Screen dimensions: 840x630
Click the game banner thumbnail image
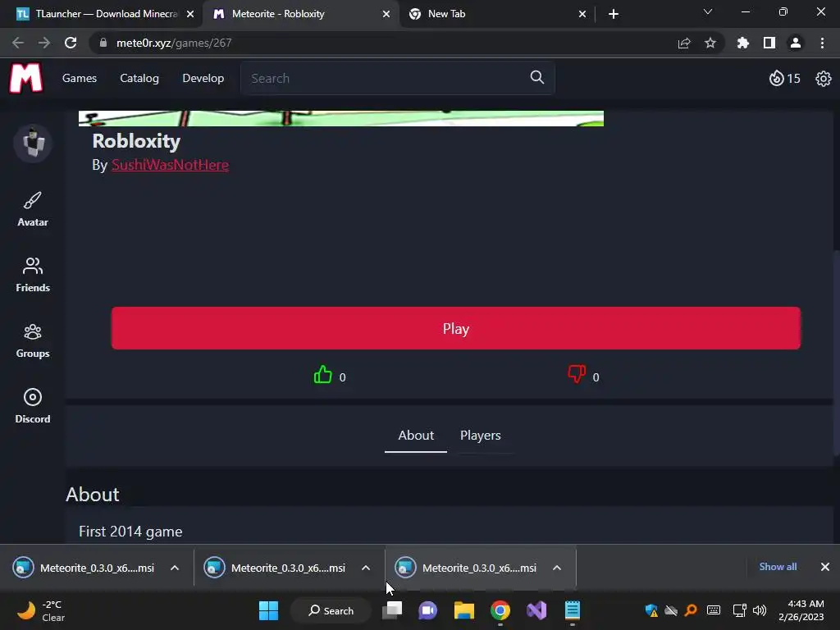(x=340, y=118)
